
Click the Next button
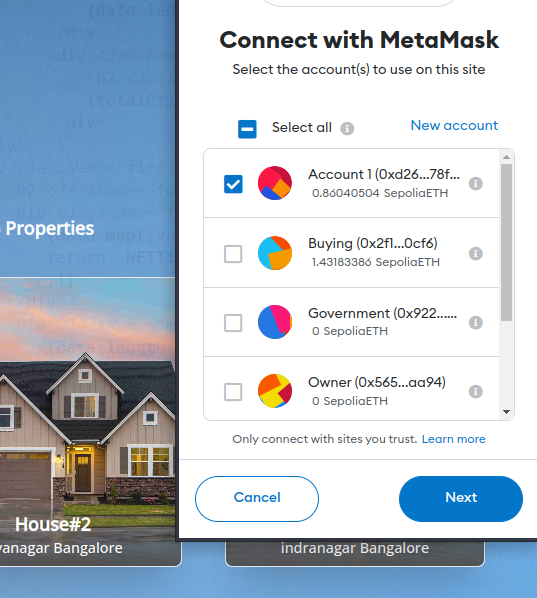click(x=461, y=498)
